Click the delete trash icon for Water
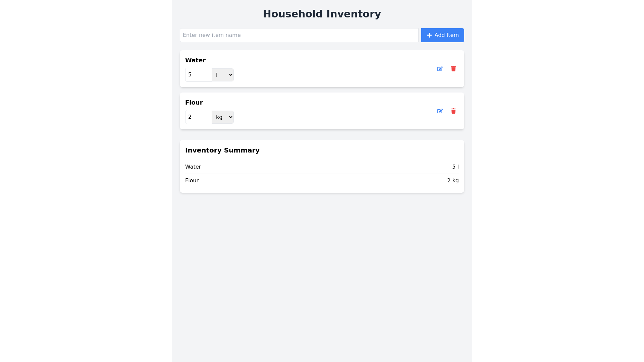This screenshot has width=644, height=362. [453, 69]
